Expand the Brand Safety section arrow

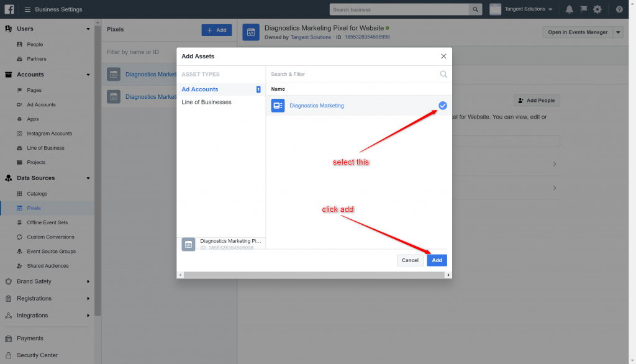[88, 281]
